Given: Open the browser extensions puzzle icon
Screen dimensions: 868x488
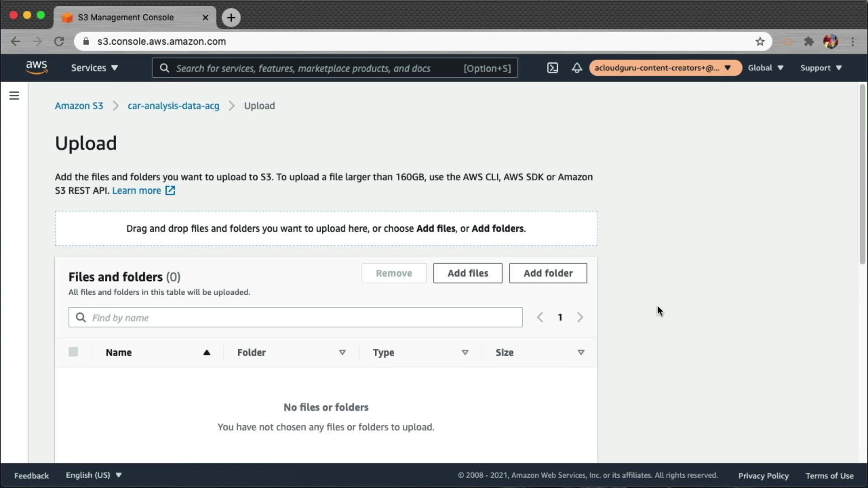Looking at the screenshot, I should point(809,42).
